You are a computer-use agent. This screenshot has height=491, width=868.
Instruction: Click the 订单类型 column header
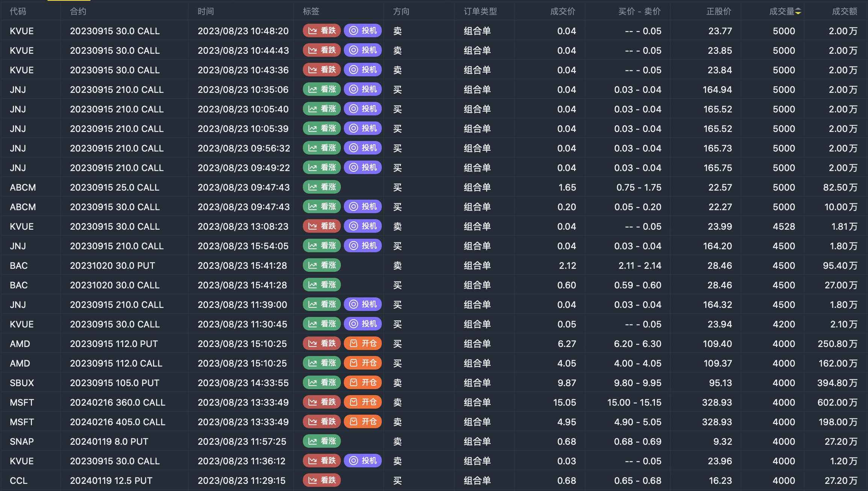(x=480, y=12)
